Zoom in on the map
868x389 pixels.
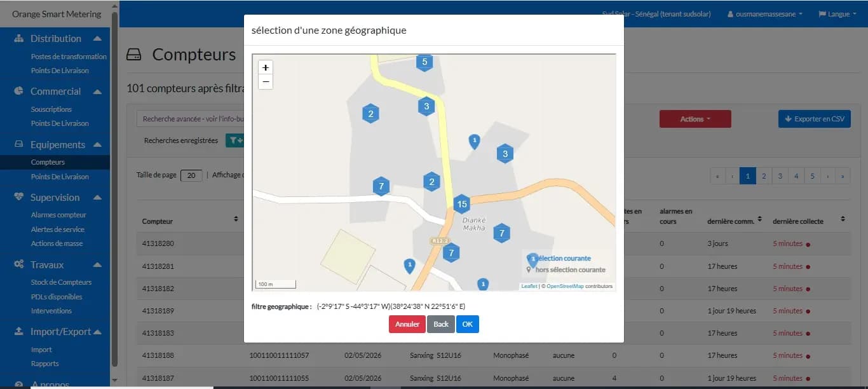(x=266, y=67)
